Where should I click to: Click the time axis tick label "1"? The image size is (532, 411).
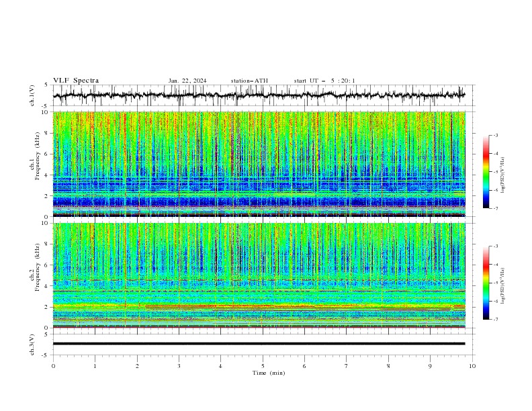[95, 366]
